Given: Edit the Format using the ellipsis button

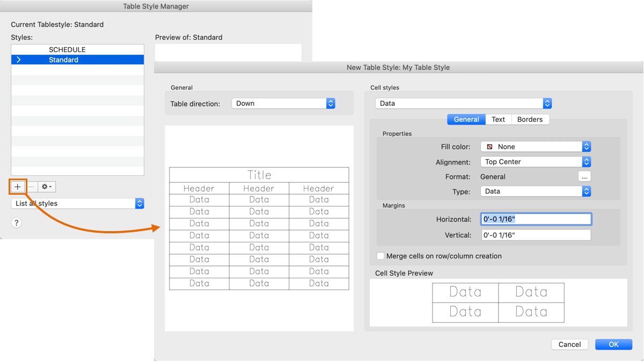Looking at the screenshot, I should [x=584, y=176].
